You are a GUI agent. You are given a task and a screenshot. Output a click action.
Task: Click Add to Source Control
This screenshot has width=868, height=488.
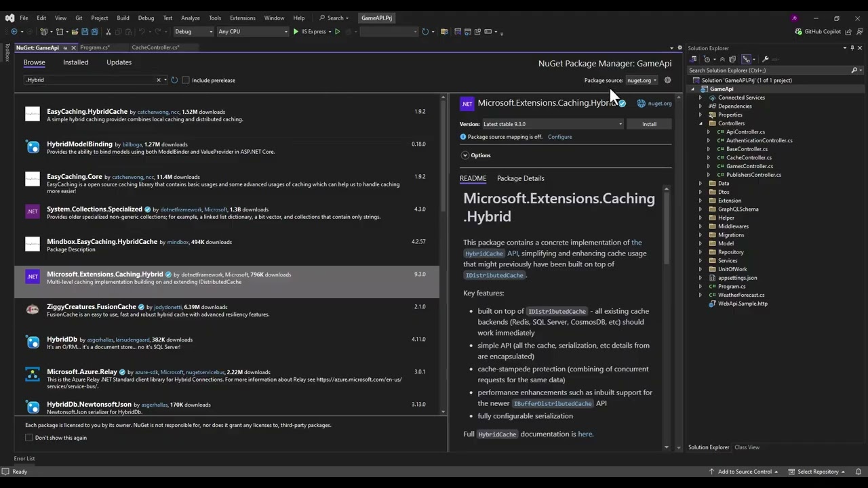[x=745, y=472]
